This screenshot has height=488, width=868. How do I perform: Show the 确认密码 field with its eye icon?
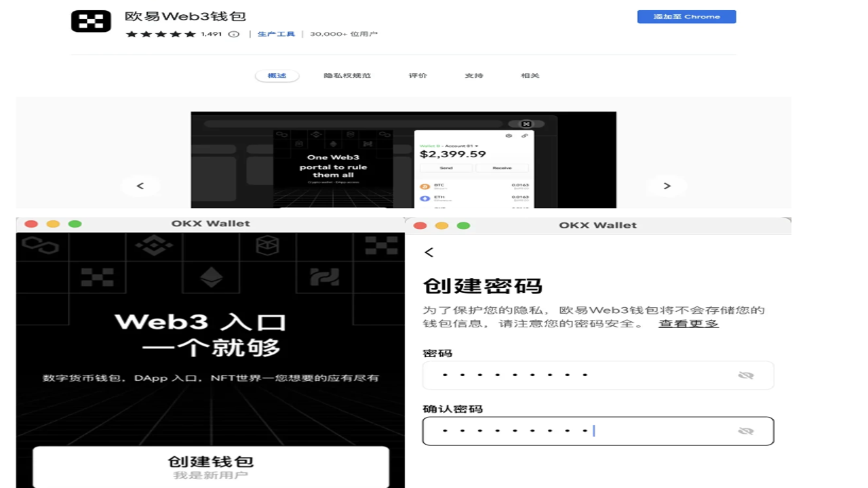746,431
